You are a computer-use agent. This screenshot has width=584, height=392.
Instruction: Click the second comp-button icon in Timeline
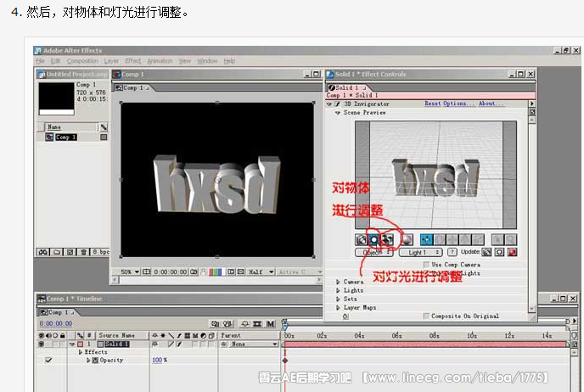(228, 324)
